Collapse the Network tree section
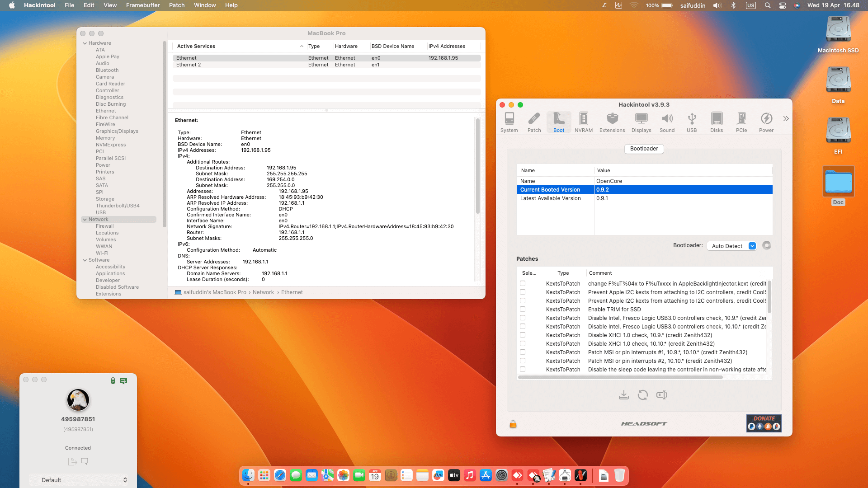Viewport: 868px width, 488px height. (85, 220)
